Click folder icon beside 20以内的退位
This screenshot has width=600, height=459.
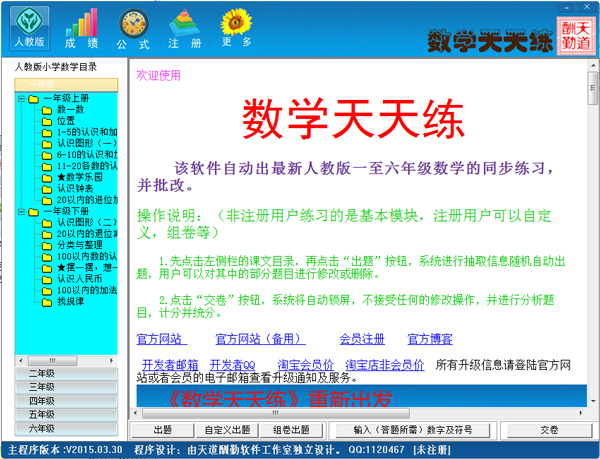pyautogui.click(x=47, y=234)
